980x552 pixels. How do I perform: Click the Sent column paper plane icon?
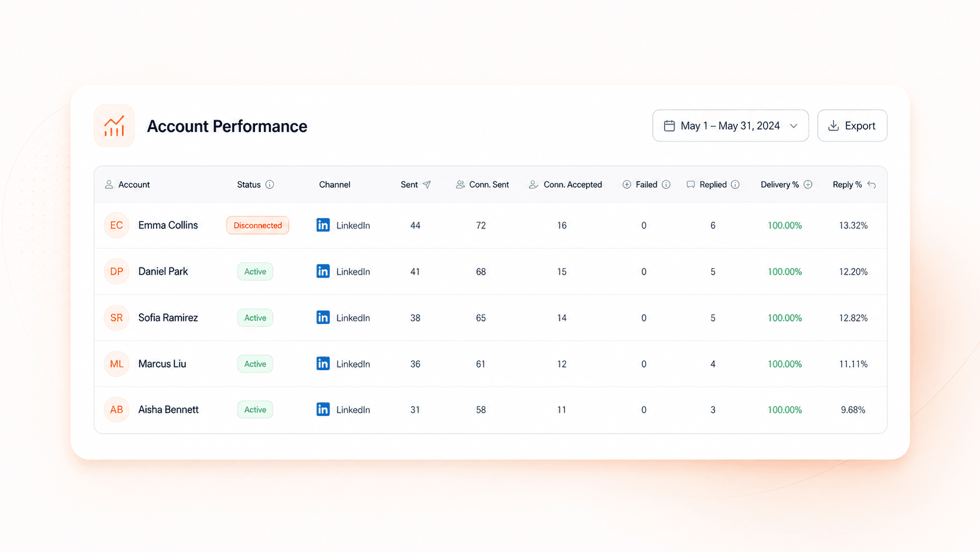(427, 184)
